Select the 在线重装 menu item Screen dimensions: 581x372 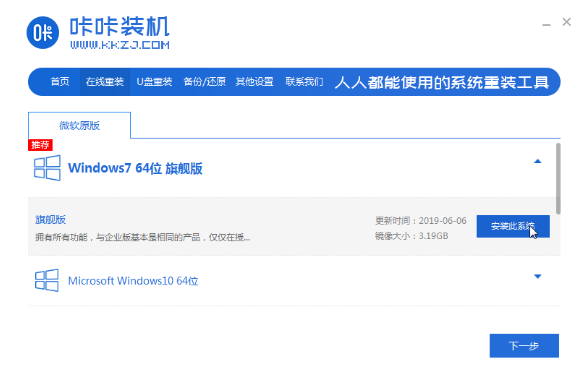(x=104, y=82)
